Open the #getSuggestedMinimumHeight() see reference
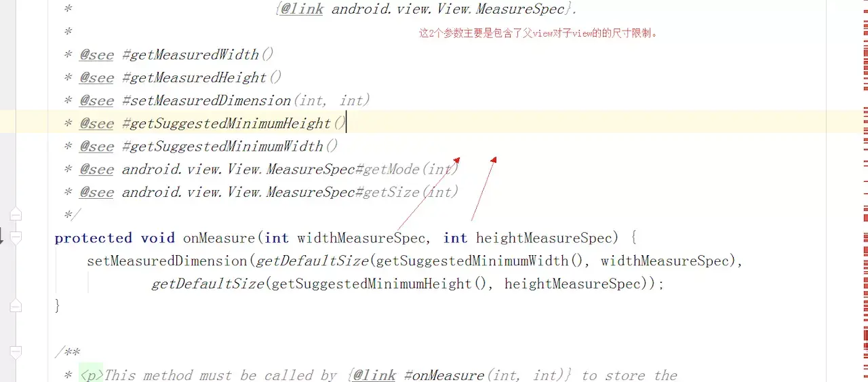868x382 pixels. [x=234, y=123]
